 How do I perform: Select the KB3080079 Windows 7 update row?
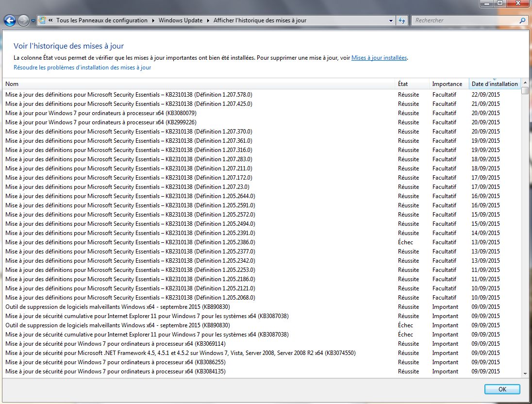[x=261, y=113]
